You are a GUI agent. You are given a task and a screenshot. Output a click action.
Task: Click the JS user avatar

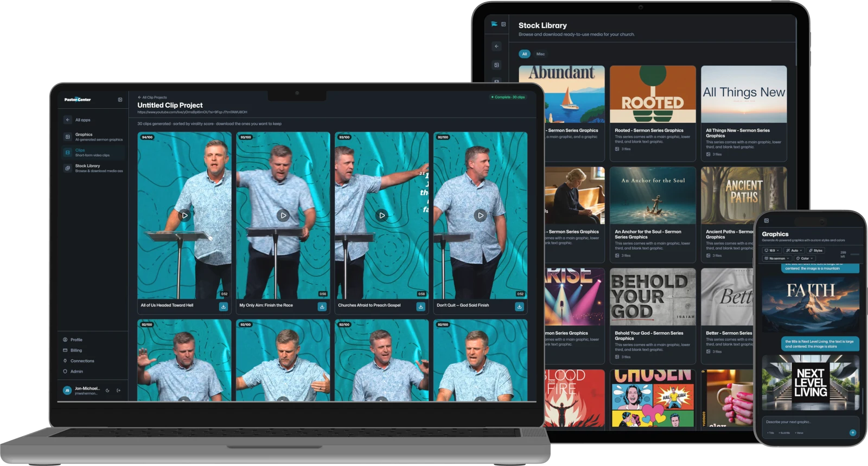(67, 390)
